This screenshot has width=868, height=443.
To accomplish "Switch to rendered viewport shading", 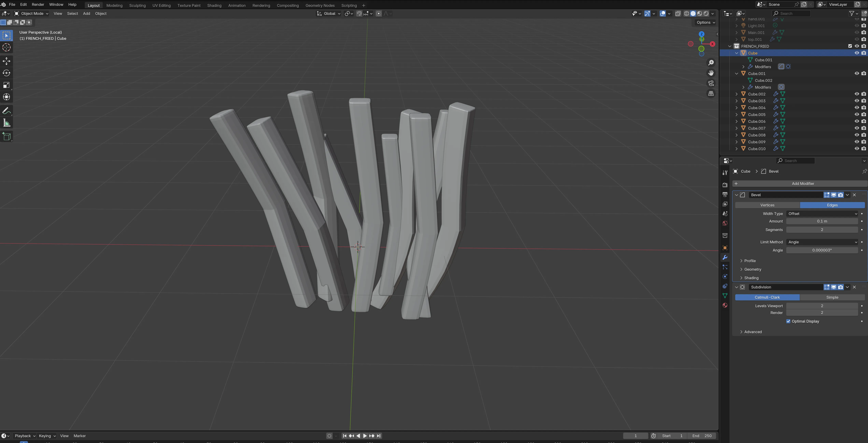I will click(706, 13).
